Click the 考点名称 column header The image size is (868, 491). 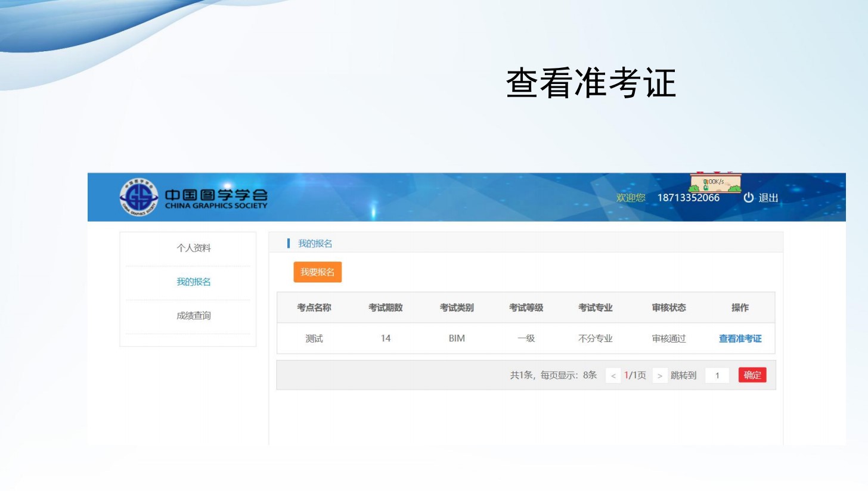tap(314, 307)
